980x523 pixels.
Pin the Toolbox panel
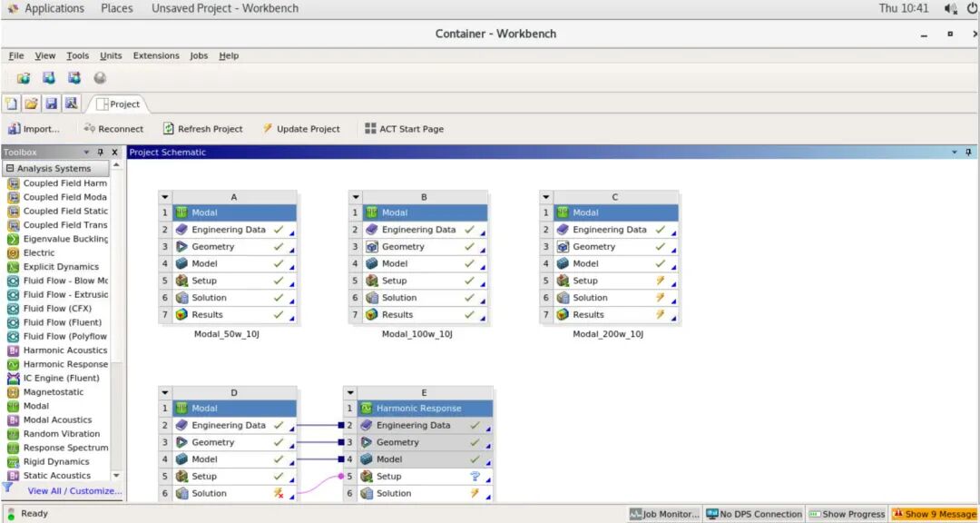[x=101, y=152]
